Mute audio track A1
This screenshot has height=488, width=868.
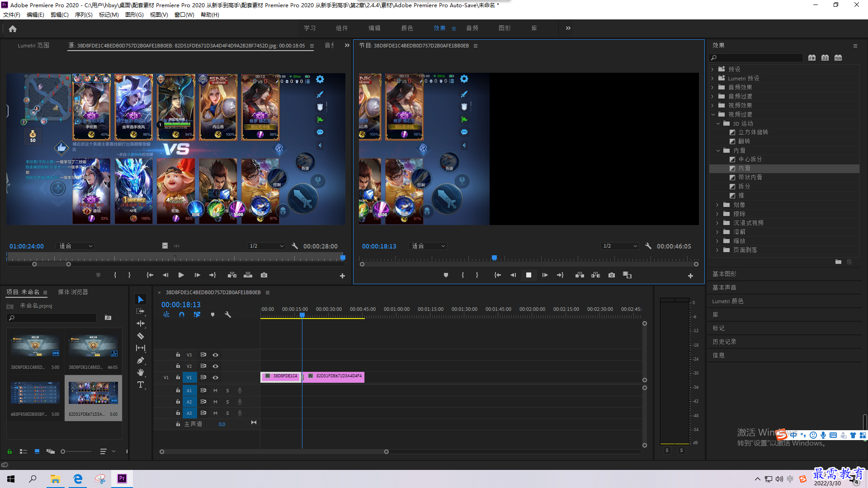216,390
